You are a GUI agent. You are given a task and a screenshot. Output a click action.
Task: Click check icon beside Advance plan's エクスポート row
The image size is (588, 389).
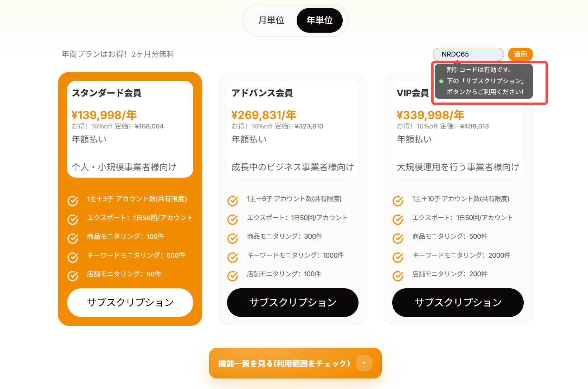(x=233, y=219)
